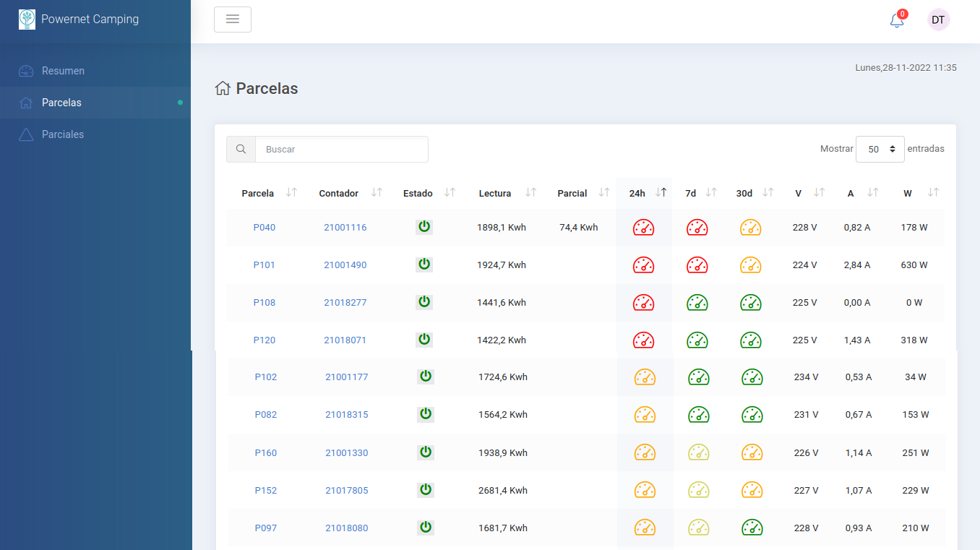
Task: Toggle the power button for parcel P120
Action: coord(424,340)
